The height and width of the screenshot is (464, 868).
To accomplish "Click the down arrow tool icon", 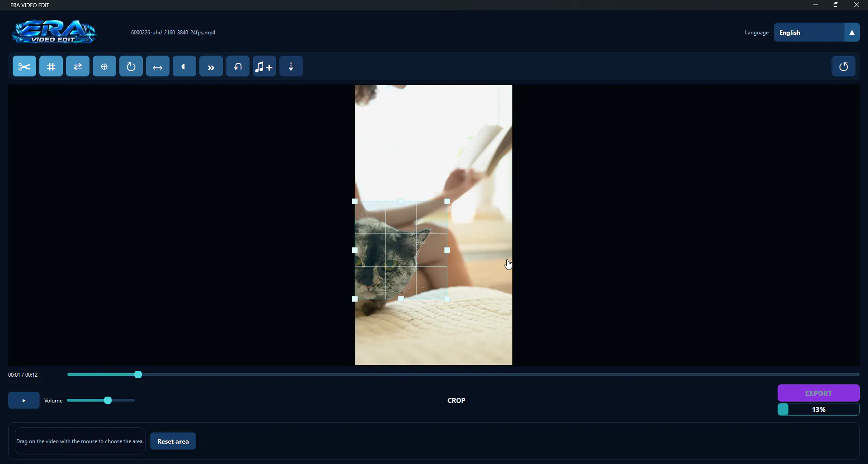I will click(291, 66).
